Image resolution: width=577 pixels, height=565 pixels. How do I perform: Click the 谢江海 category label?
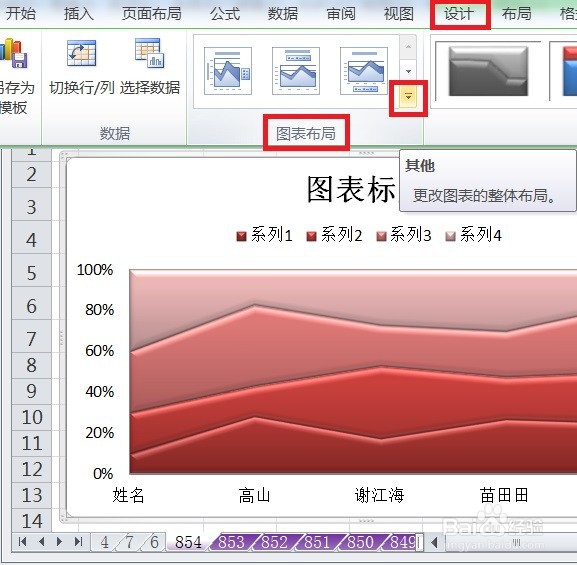click(380, 495)
